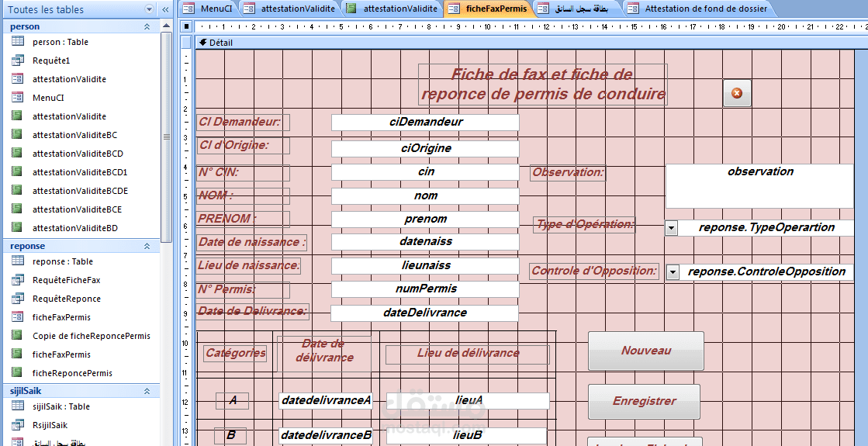Select the Requête1 query icon

click(18, 61)
